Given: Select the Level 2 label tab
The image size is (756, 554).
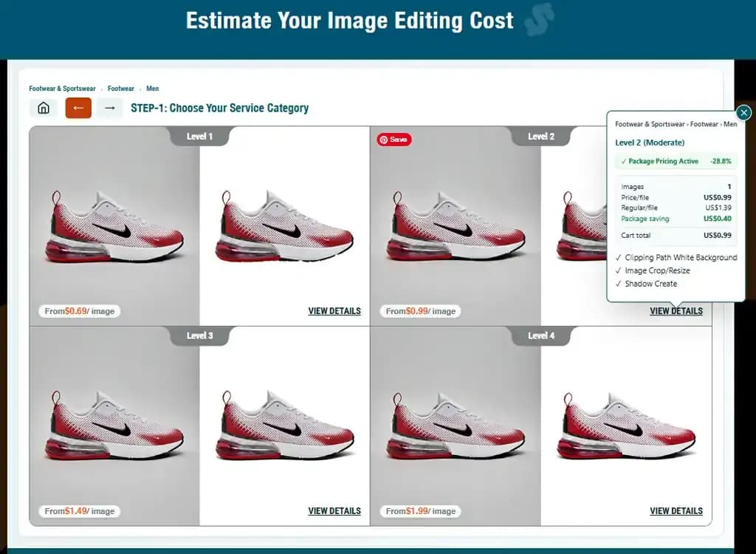Looking at the screenshot, I should click(x=541, y=136).
